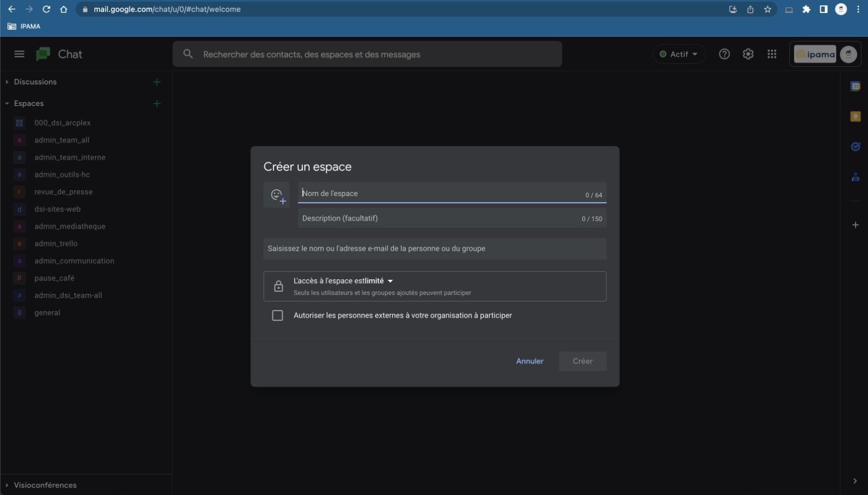The image size is (868, 495).
Task: Start a new discussion plus icon
Action: click(x=157, y=82)
